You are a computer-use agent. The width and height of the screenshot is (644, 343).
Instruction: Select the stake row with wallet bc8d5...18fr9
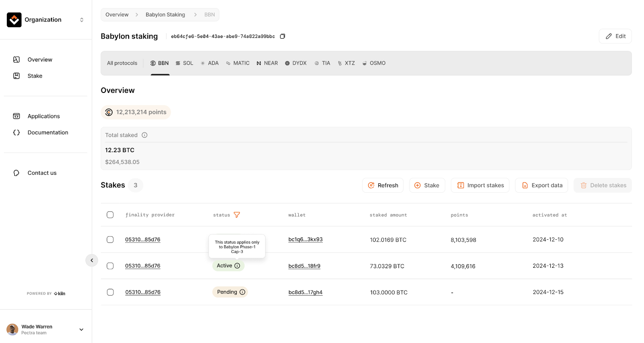point(110,266)
